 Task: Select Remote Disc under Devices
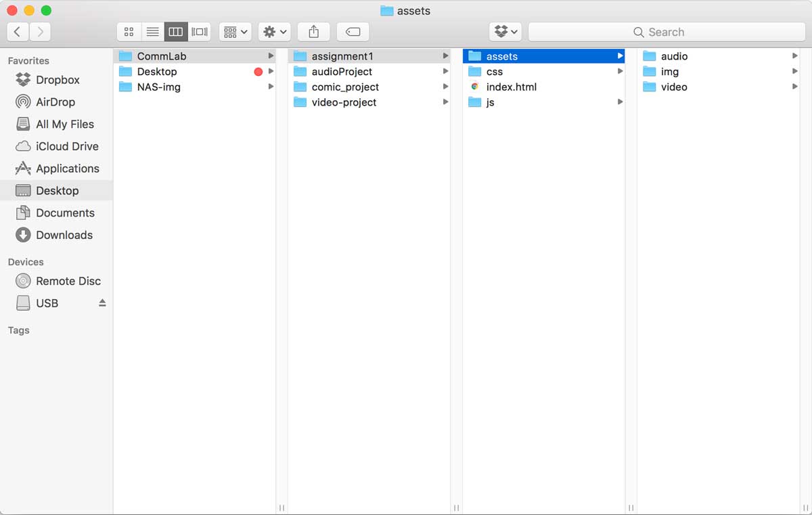click(57, 281)
